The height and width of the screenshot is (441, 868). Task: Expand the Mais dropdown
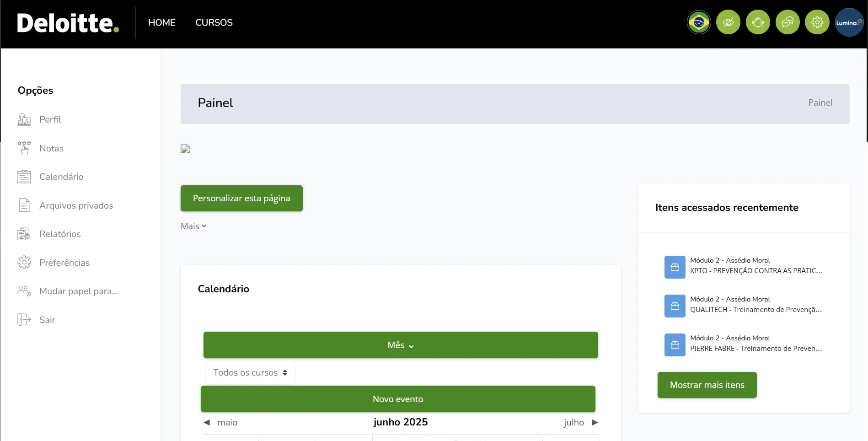pos(193,226)
